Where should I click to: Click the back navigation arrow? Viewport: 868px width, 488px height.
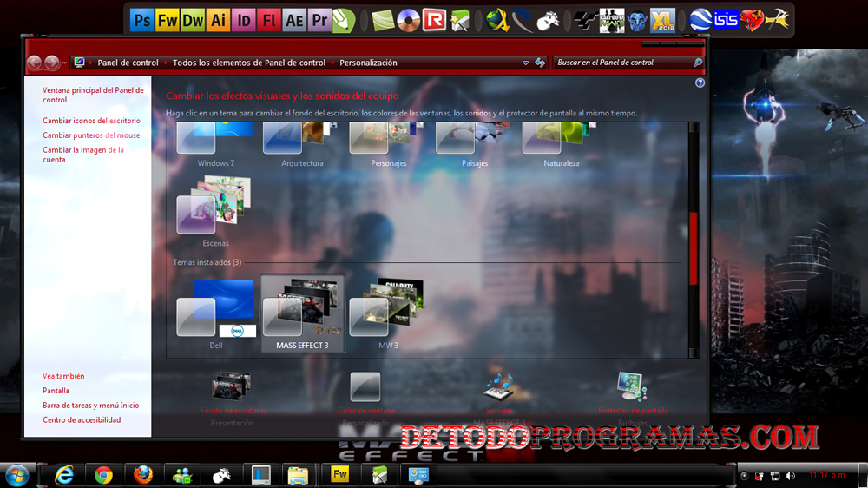coord(35,63)
